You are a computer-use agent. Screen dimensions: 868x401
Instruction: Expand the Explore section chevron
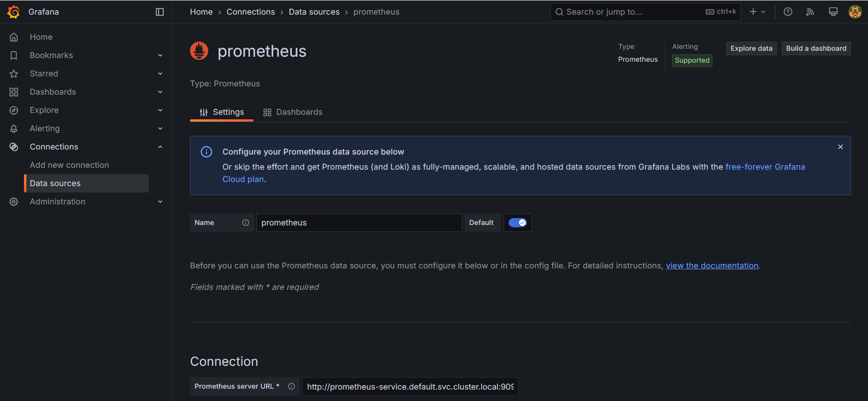pos(160,110)
